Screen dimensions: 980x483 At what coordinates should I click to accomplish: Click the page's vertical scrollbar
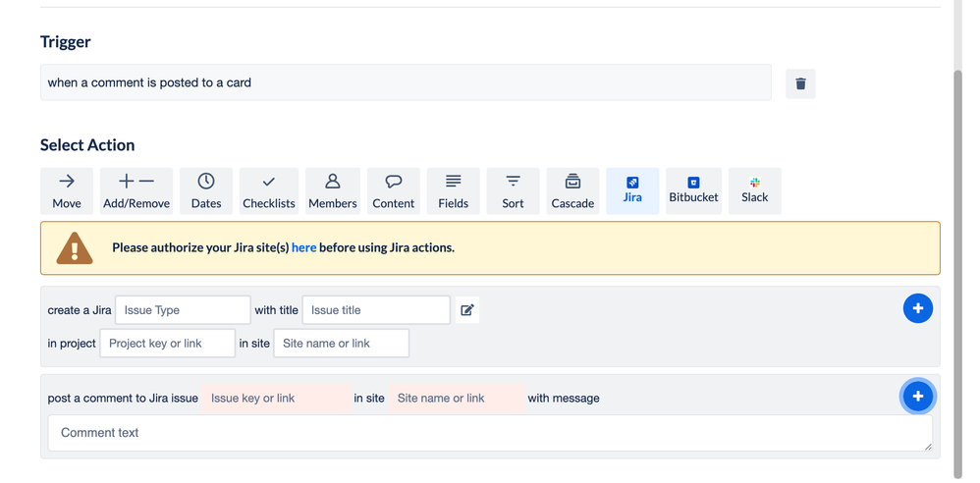[959, 273]
